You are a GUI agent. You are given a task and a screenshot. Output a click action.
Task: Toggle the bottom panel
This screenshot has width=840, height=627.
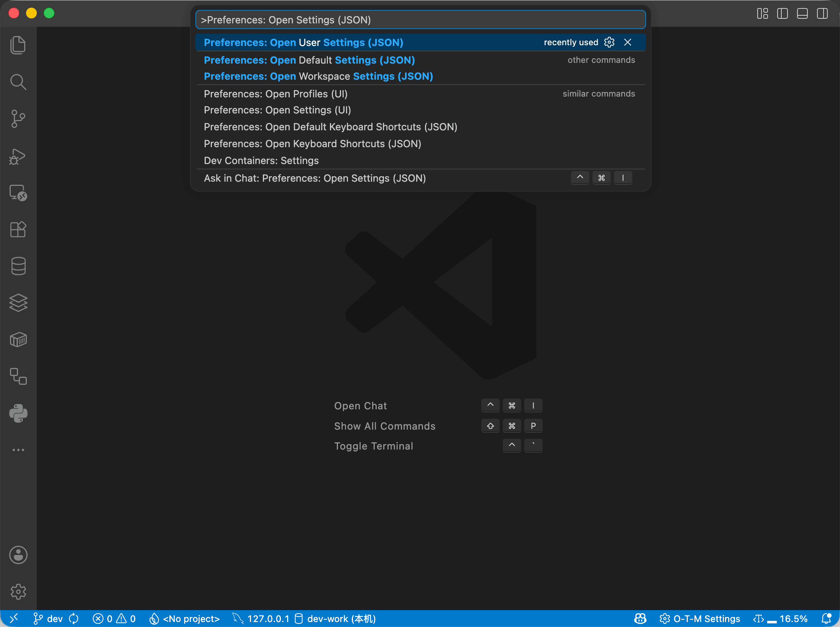point(802,14)
